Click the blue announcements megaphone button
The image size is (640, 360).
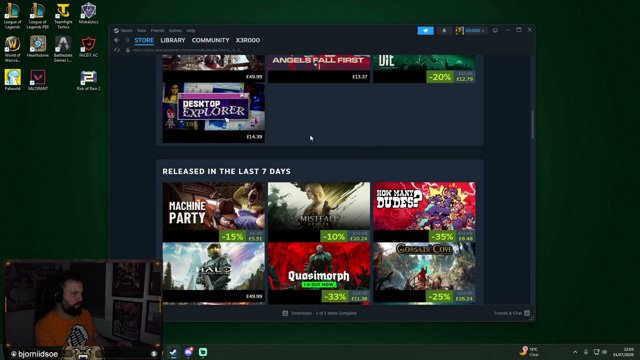[425, 31]
